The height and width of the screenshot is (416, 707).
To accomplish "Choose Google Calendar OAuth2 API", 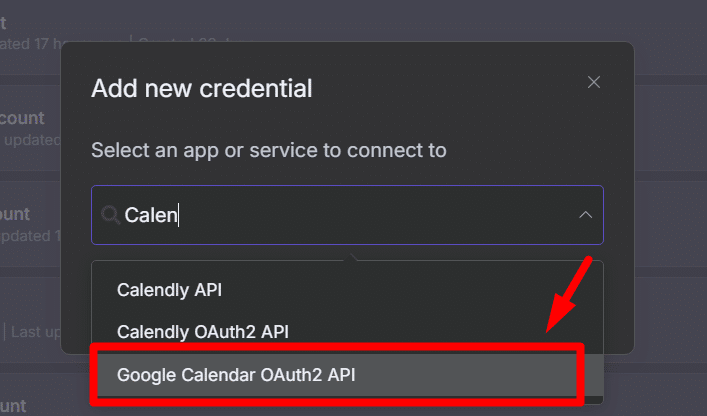I will click(336, 375).
